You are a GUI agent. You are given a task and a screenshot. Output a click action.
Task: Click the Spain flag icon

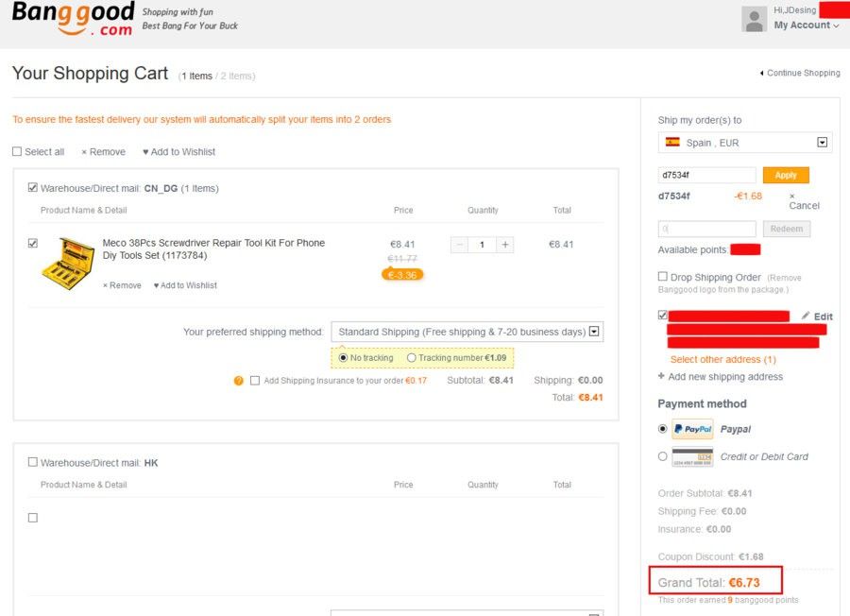tap(672, 142)
